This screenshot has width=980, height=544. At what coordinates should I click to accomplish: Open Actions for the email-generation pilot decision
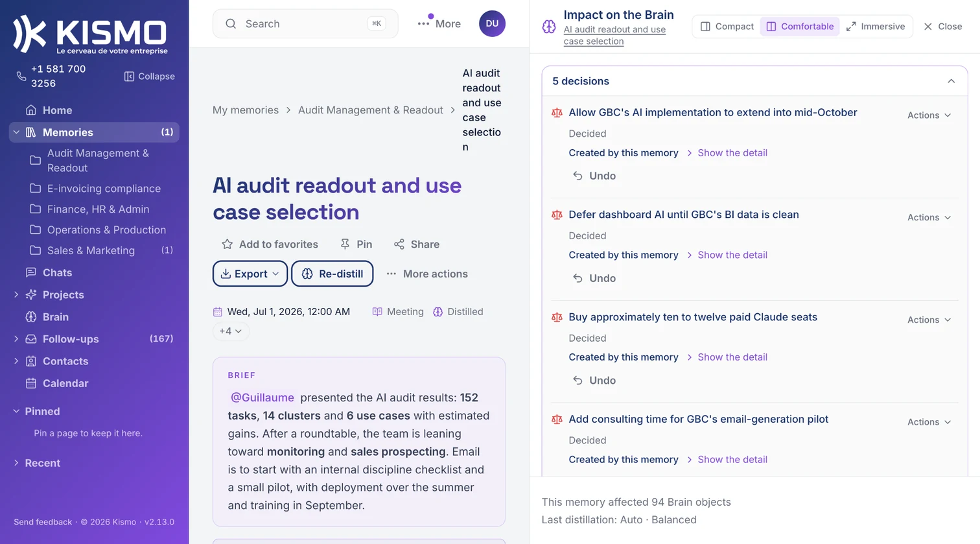pyautogui.click(x=929, y=422)
